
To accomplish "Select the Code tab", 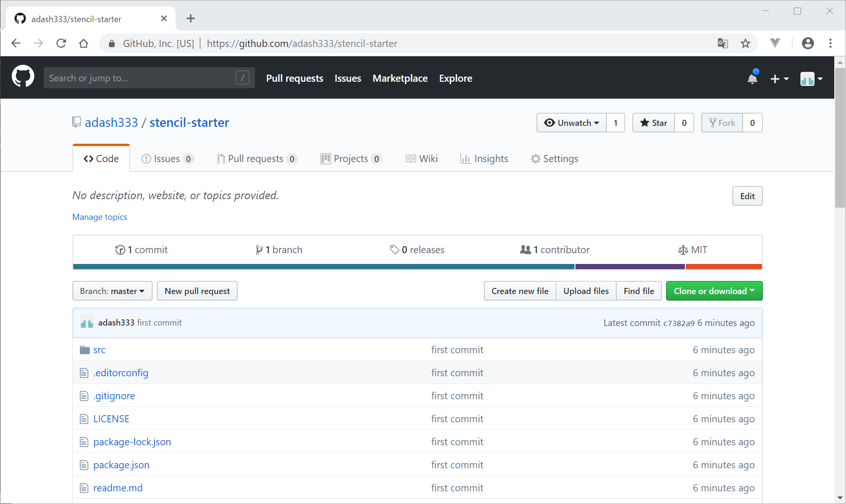I will click(101, 159).
